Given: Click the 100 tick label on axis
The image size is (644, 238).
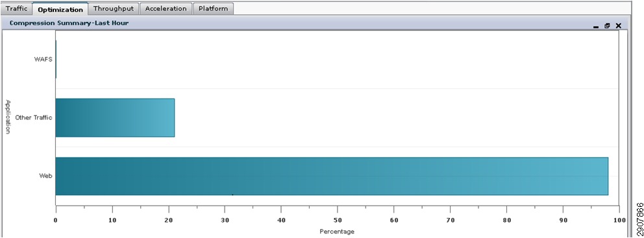Looking at the screenshot, I should (619, 220).
